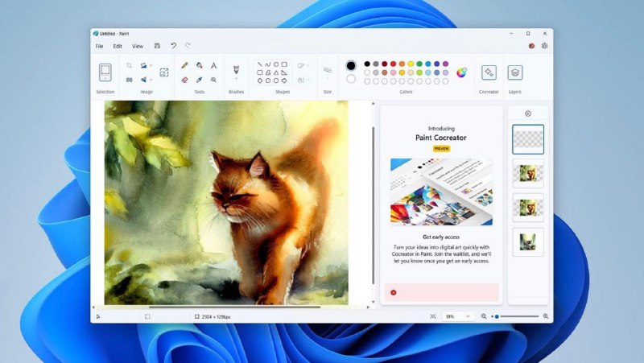Click the user account avatar
Image resolution: width=644 pixels, height=363 pixels.
531,46
